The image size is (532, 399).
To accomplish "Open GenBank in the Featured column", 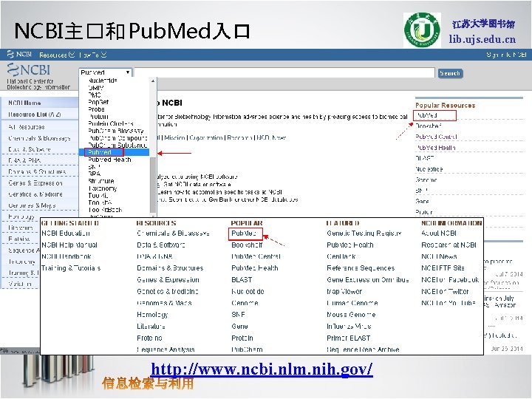I will [341, 256].
